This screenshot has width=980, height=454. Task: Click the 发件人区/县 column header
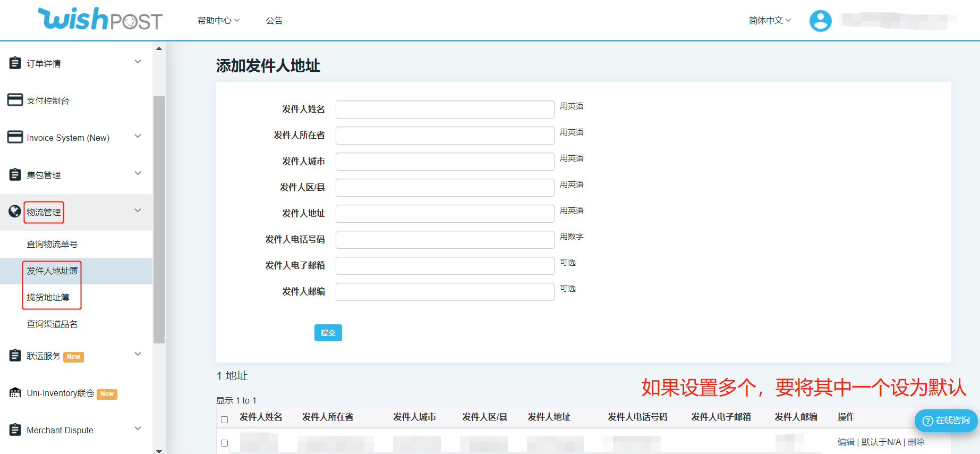pyautogui.click(x=484, y=417)
